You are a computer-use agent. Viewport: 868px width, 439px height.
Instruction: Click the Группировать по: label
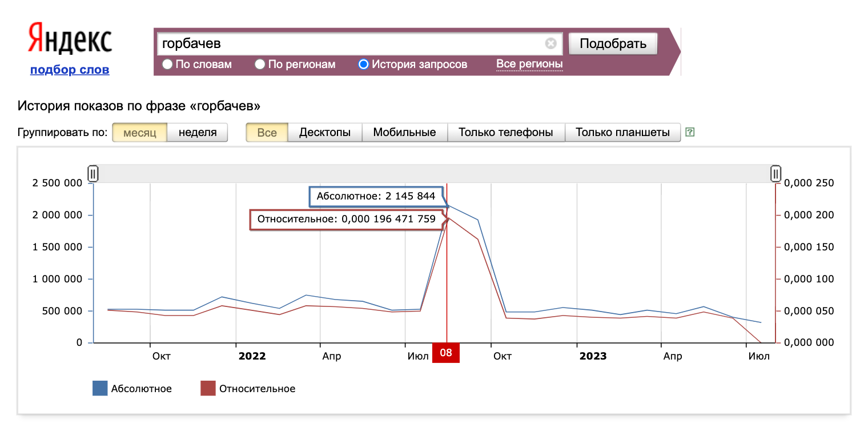(62, 133)
